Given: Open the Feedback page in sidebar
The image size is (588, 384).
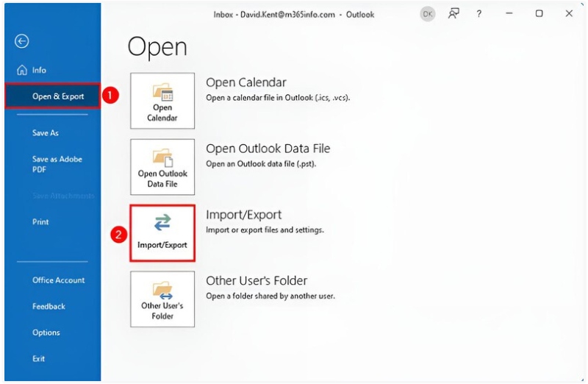Looking at the screenshot, I should [49, 306].
